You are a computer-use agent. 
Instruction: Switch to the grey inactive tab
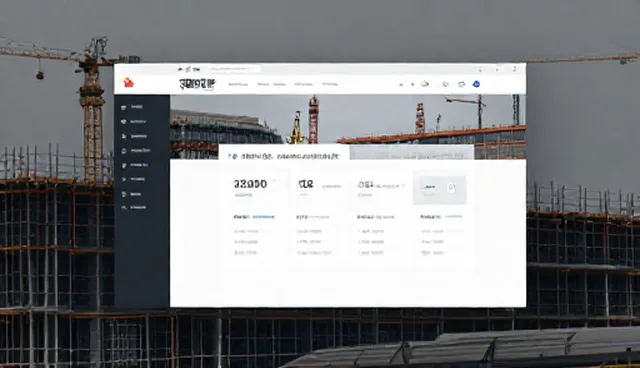(x=412, y=153)
